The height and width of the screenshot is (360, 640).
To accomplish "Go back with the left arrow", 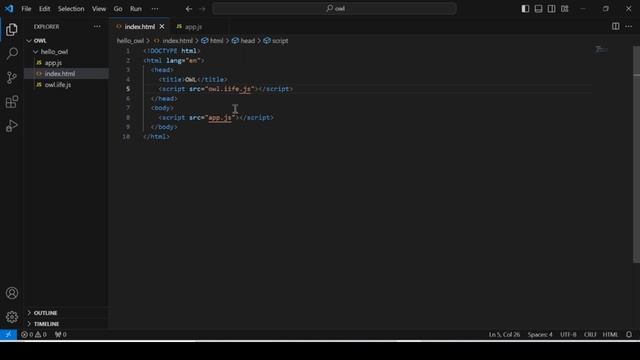I will [x=189, y=9].
